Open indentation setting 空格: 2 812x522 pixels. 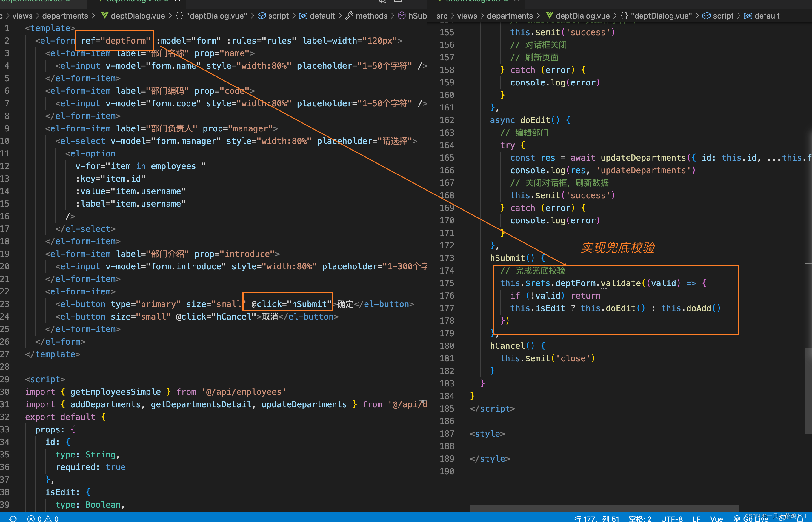(640, 519)
